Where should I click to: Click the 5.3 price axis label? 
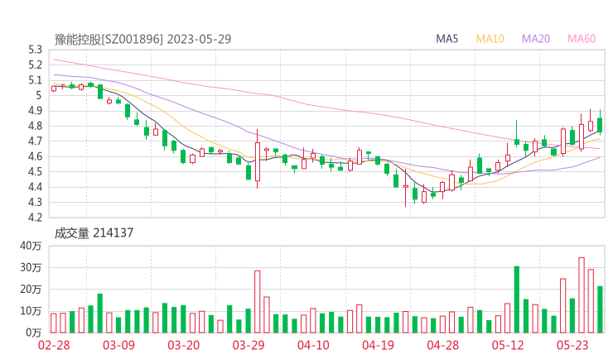tap(35, 50)
